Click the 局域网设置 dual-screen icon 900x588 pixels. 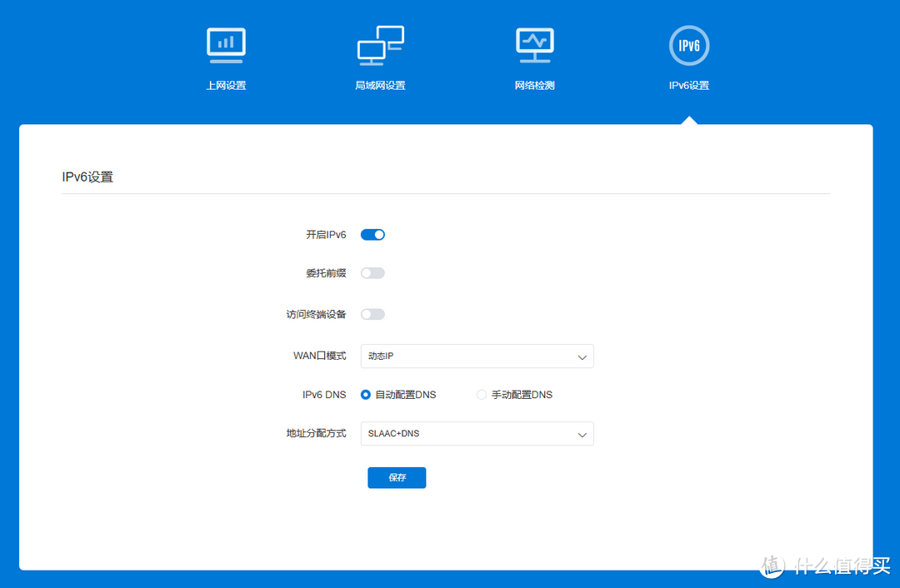click(380, 46)
